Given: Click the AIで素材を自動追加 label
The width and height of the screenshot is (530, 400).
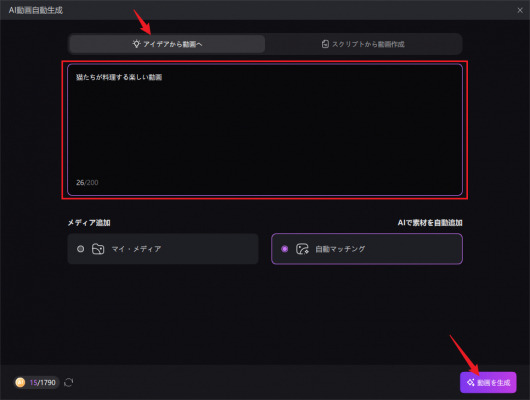Looking at the screenshot, I should pos(430,222).
